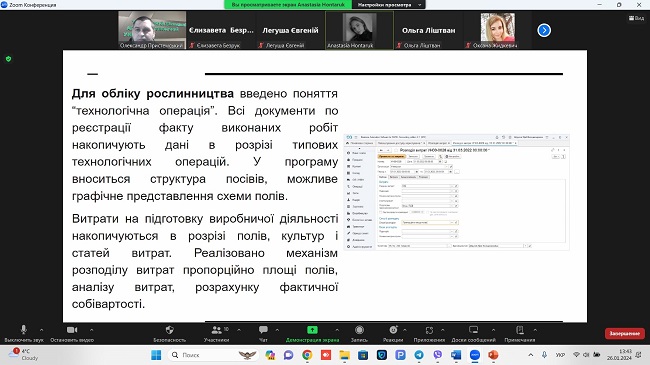Expand audio options arrow beside microphone
The image size is (650, 365).
41,330
